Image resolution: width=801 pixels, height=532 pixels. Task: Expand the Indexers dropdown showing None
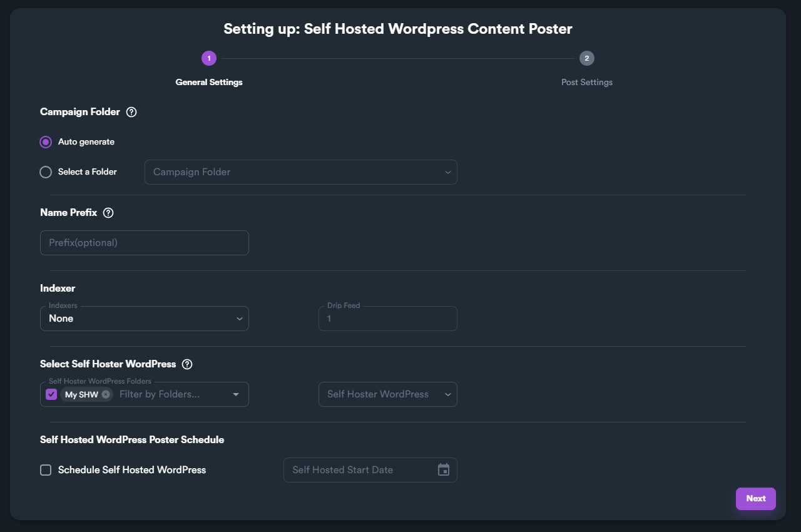[x=144, y=319]
